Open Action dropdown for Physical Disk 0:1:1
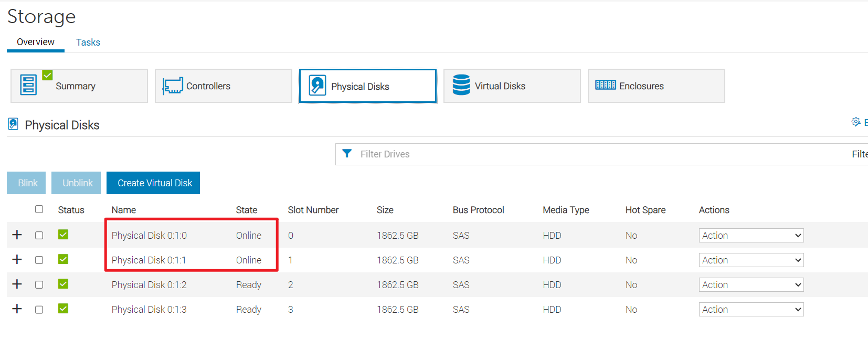Image resolution: width=868 pixels, height=360 pixels. [751, 260]
